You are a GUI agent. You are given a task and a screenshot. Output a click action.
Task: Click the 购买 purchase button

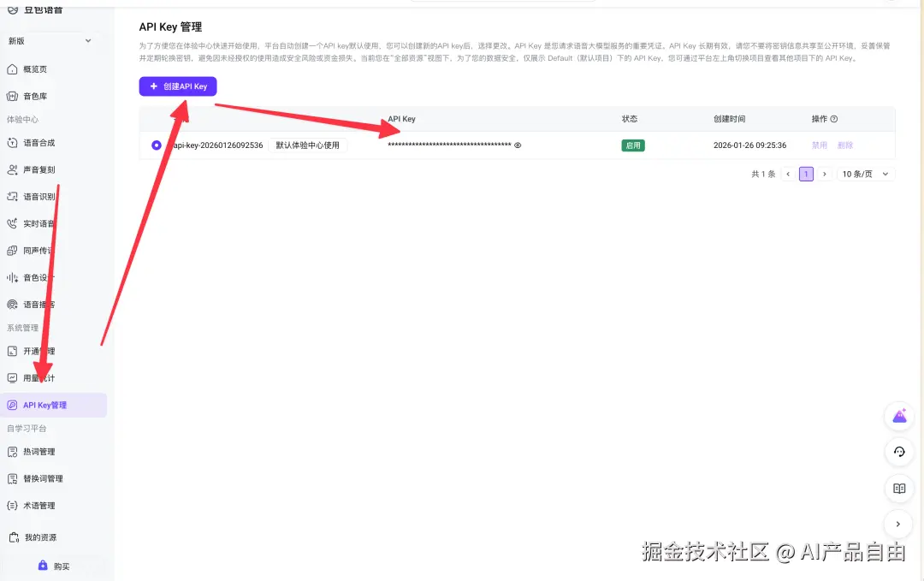tap(53, 566)
